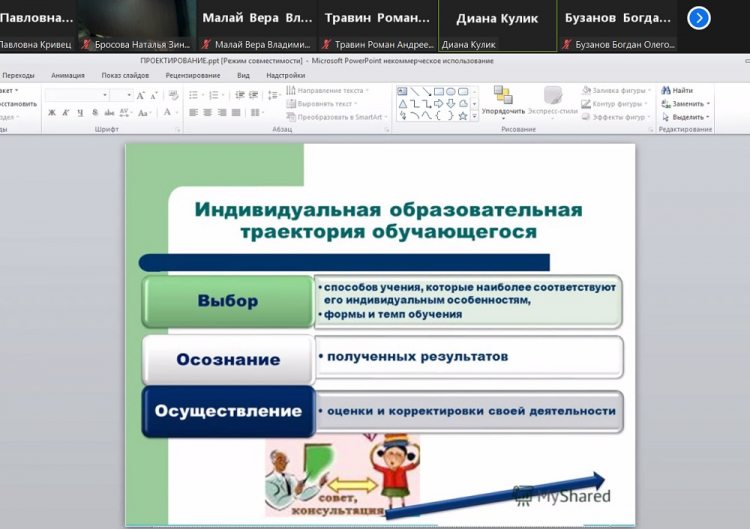Screen dimensions: 750x529
Task: Click the center text alignment icon
Action: (207, 112)
